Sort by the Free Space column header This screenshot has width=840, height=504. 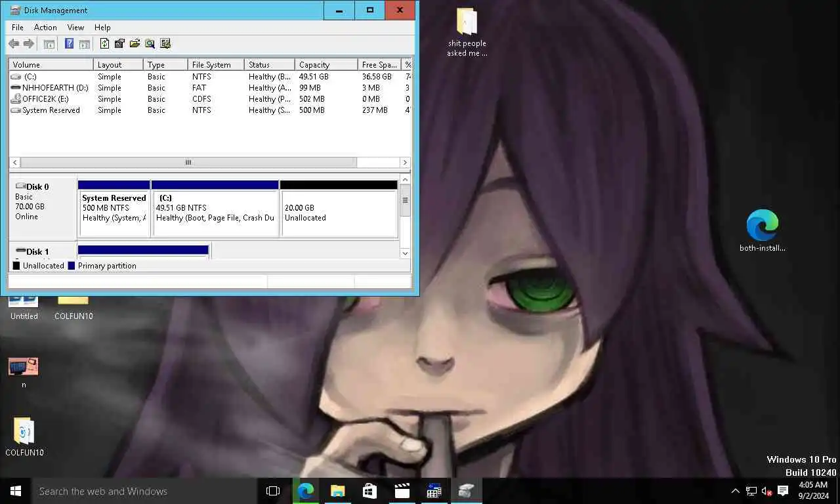(379, 65)
